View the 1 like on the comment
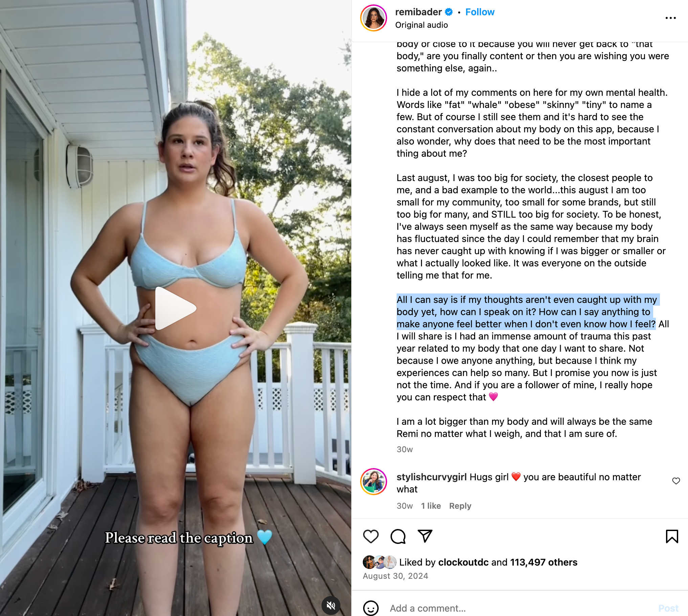Image resolution: width=688 pixels, height=616 pixels. (x=431, y=506)
